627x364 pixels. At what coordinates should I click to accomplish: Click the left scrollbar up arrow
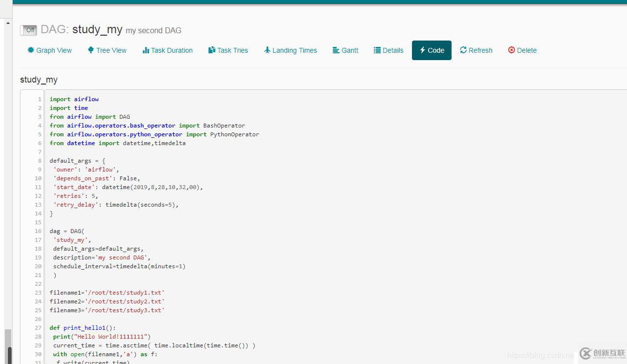pos(8,22)
